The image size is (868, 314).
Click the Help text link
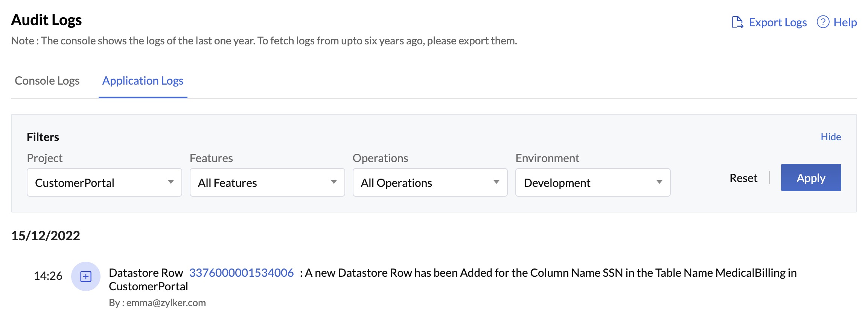[x=845, y=23]
